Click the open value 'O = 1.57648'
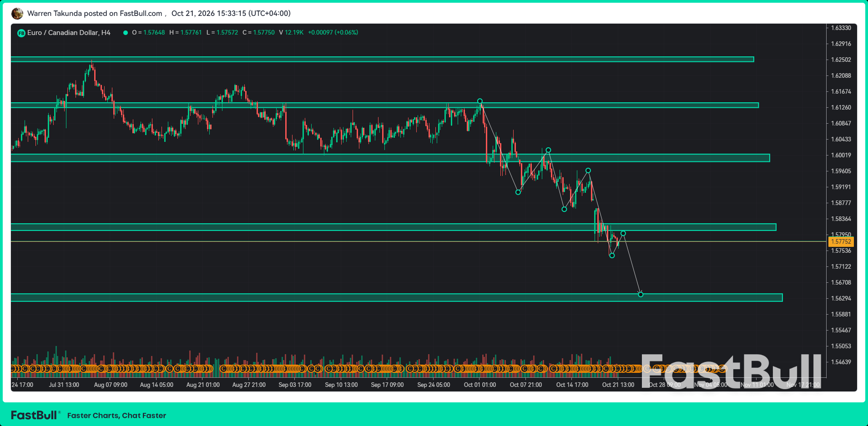868x426 pixels. (x=148, y=33)
